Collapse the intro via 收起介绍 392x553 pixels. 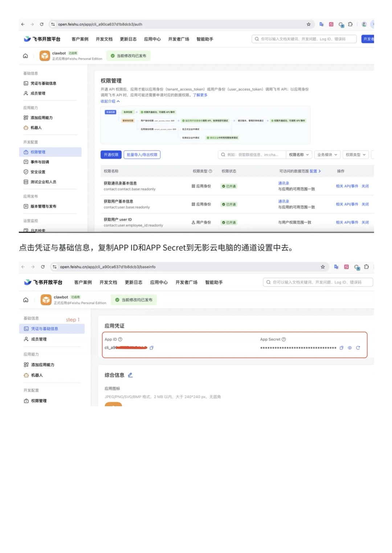[110, 101]
